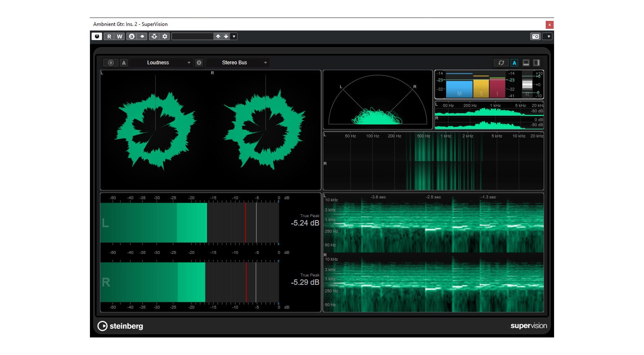
Task: Click the copy A to B arrow icon
Action: coord(142,36)
